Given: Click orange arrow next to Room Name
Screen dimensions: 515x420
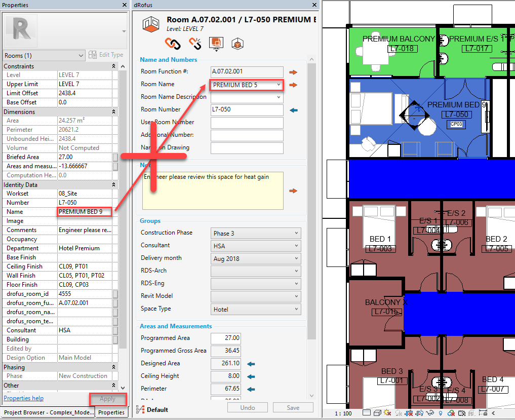Looking at the screenshot, I should 293,85.
